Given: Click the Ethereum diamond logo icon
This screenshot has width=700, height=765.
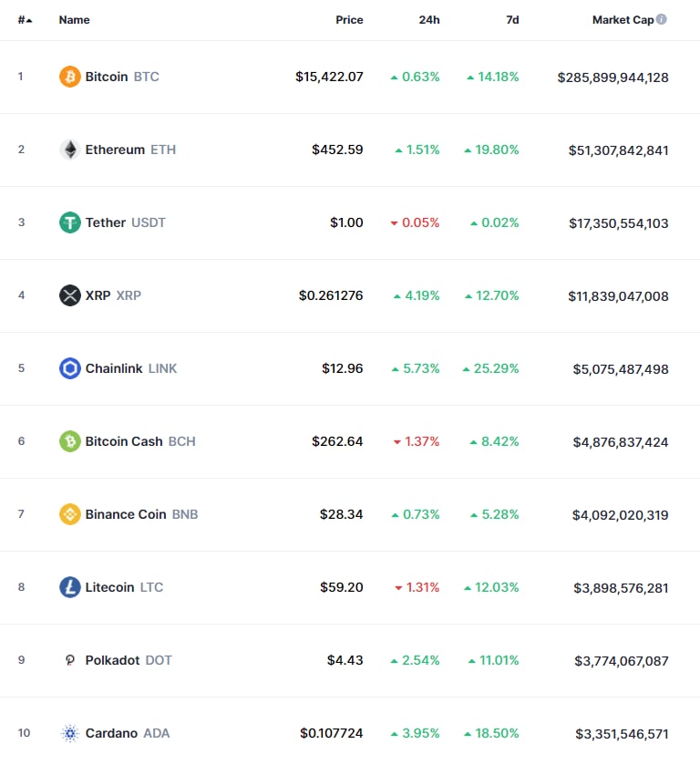Looking at the screenshot, I should pyautogui.click(x=70, y=150).
